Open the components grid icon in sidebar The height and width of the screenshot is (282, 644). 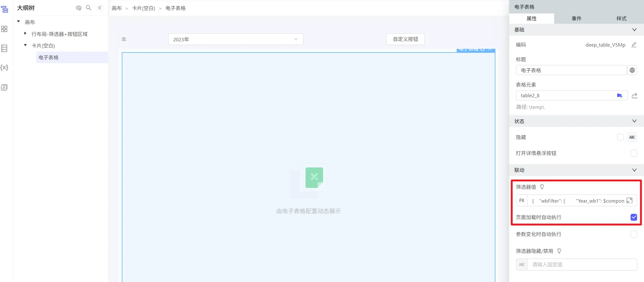pyautogui.click(x=4, y=29)
